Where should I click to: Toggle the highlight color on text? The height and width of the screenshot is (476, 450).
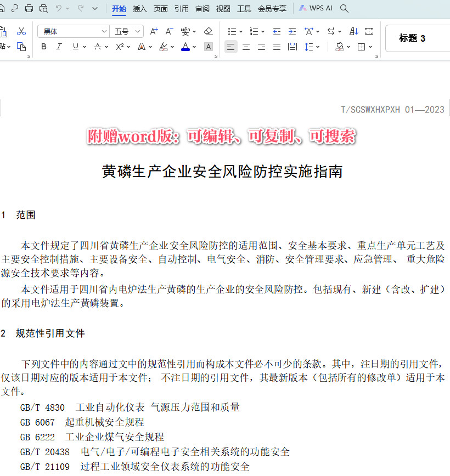tap(163, 47)
